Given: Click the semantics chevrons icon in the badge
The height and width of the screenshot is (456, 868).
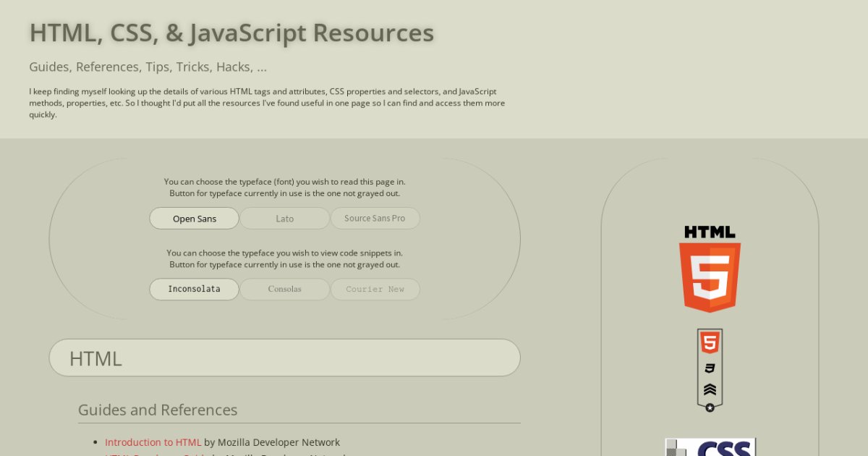Looking at the screenshot, I should tap(710, 389).
